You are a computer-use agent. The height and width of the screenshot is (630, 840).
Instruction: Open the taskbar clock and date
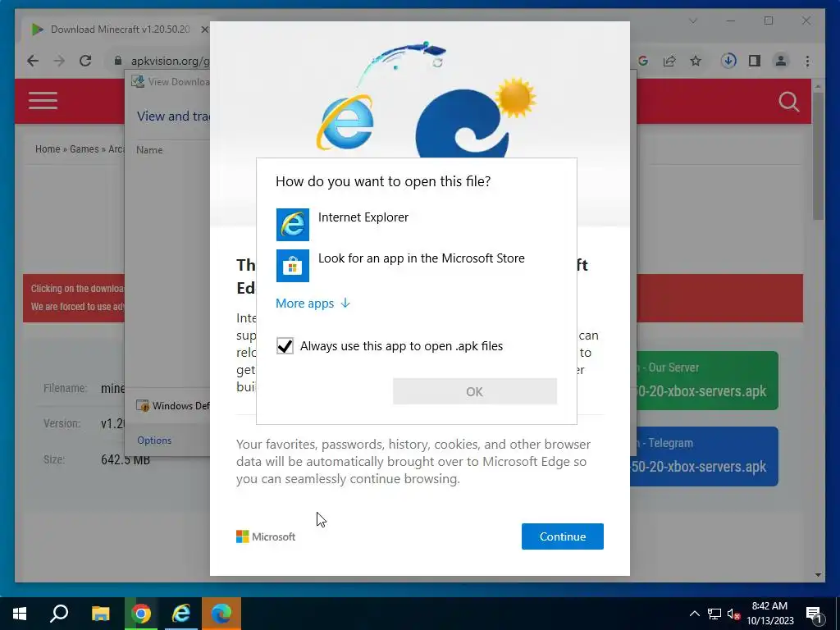[769, 614]
